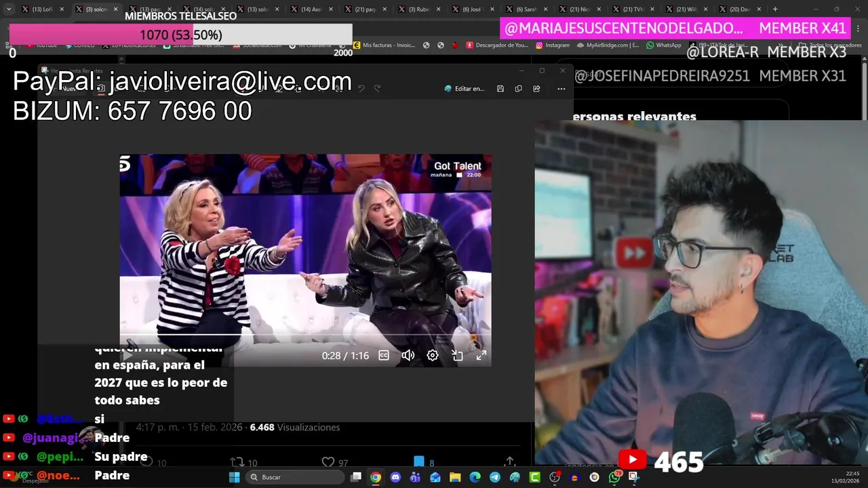Image resolution: width=868 pixels, height=488 pixels.
Task: Seek on the video progress bar
Action: tap(305, 335)
